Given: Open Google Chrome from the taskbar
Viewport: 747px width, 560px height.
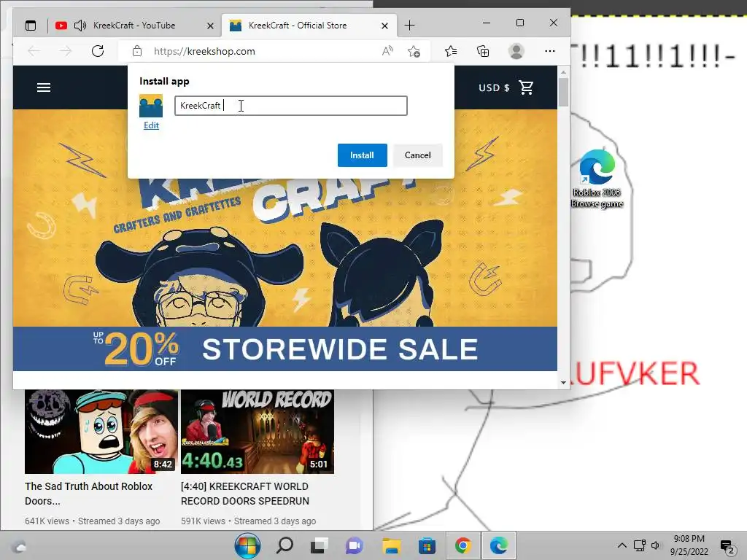Looking at the screenshot, I should [x=462, y=545].
